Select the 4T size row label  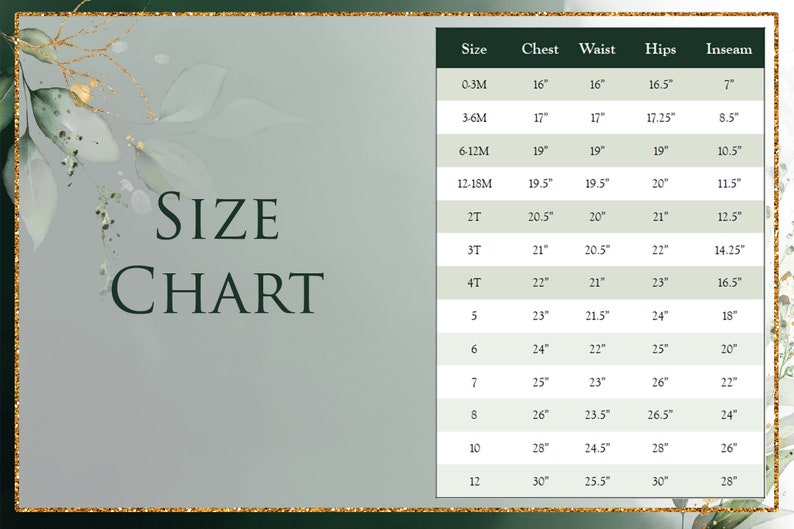[x=474, y=282]
